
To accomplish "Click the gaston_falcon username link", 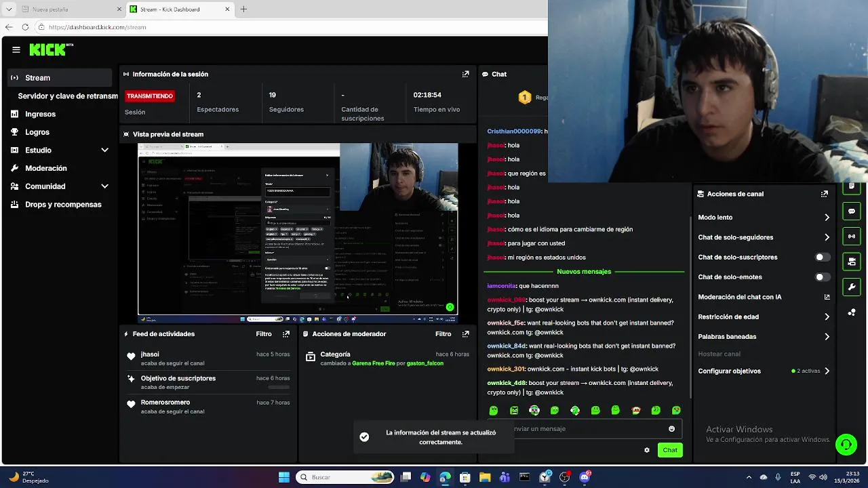I will coord(425,363).
